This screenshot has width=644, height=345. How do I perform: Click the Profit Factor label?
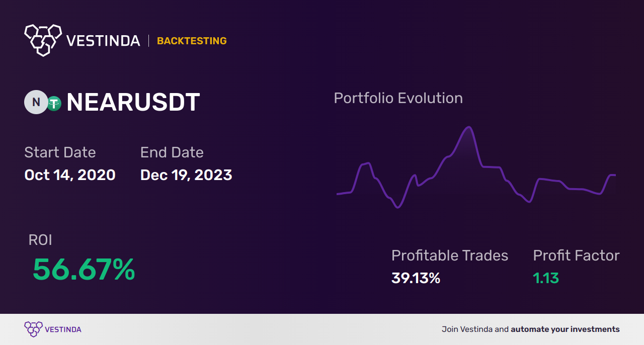click(x=576, y=255)
